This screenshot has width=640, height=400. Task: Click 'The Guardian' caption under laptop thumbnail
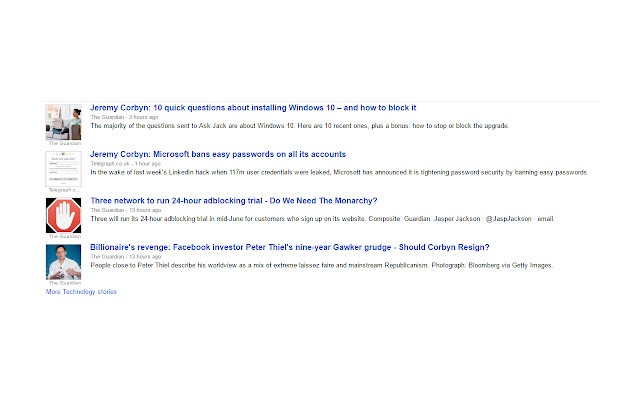(64, 143)
